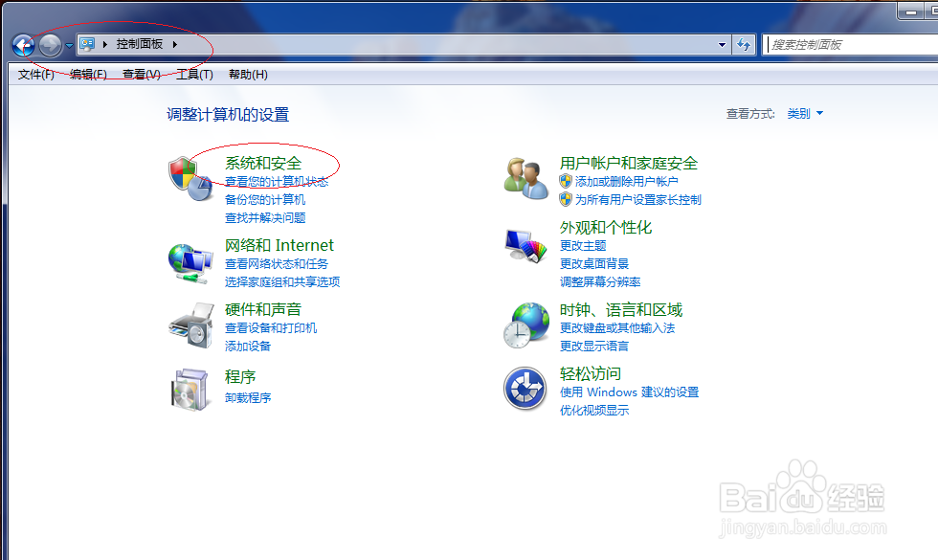Click 调整屏幕分辨率 link
Screen dimensions: 938x560
[600, 281]
